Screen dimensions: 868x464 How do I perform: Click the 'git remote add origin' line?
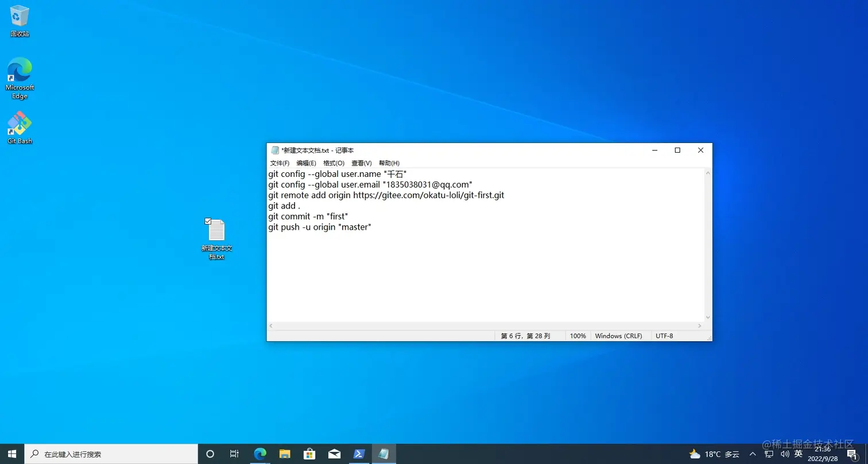coord(386,195)
